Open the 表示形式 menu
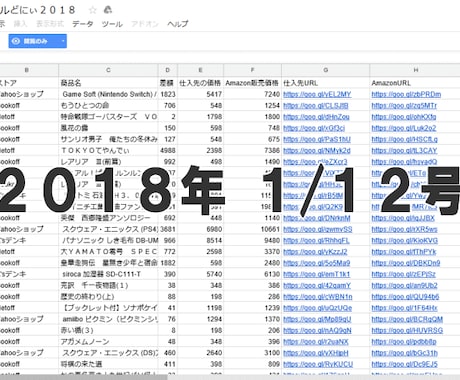 coord(50,24)
